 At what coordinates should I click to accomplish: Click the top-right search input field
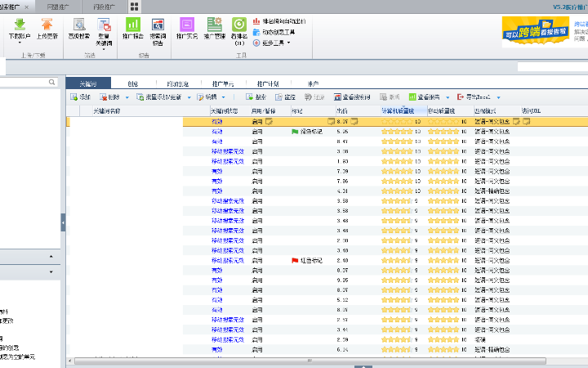point(552,66)
